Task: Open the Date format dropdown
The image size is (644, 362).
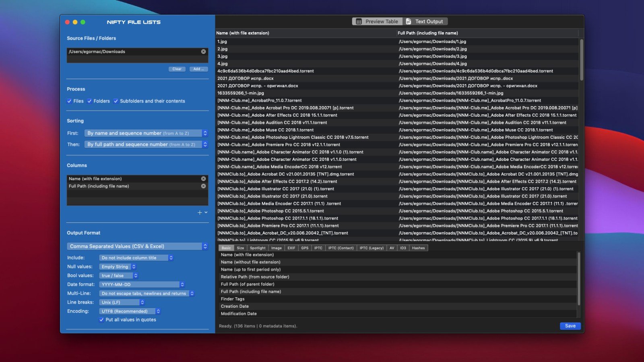Action: [142, 284]
